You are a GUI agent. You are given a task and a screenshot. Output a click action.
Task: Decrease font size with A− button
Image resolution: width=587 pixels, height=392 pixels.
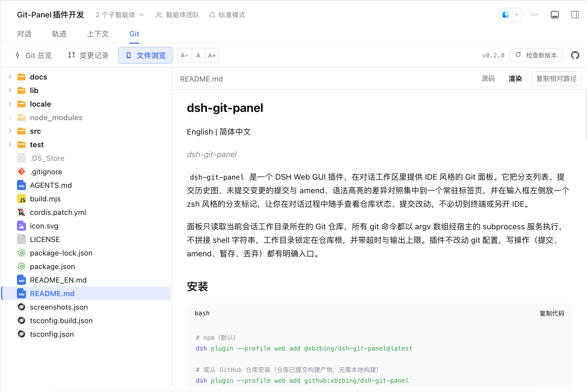184,55
